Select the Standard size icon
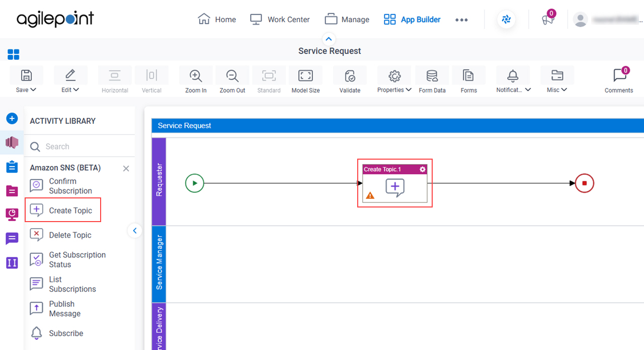The image size is (644, 350). coord(269,76)
